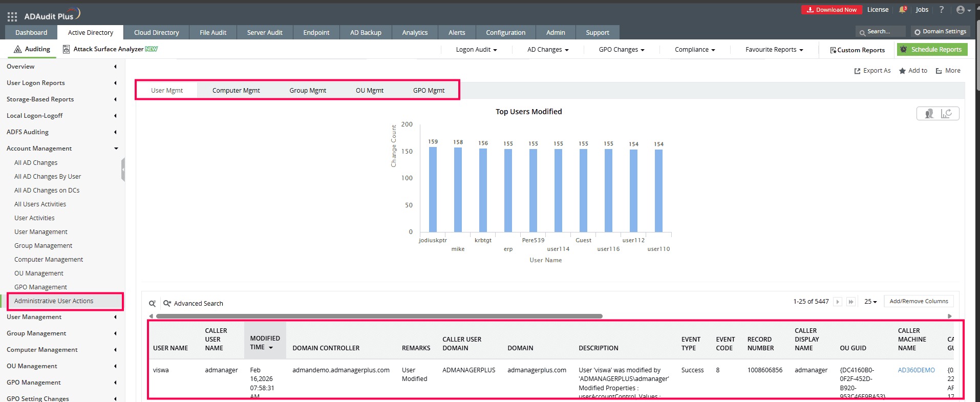Open the Favourite Reports dropdown

point(774,50)
